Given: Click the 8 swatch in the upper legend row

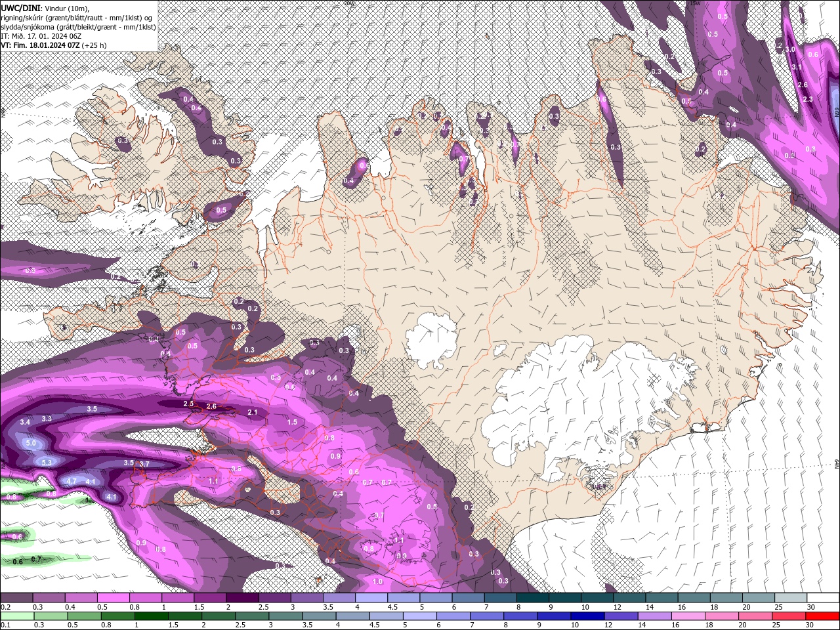Looking at the screenshot, I should (x=533, y=598).
